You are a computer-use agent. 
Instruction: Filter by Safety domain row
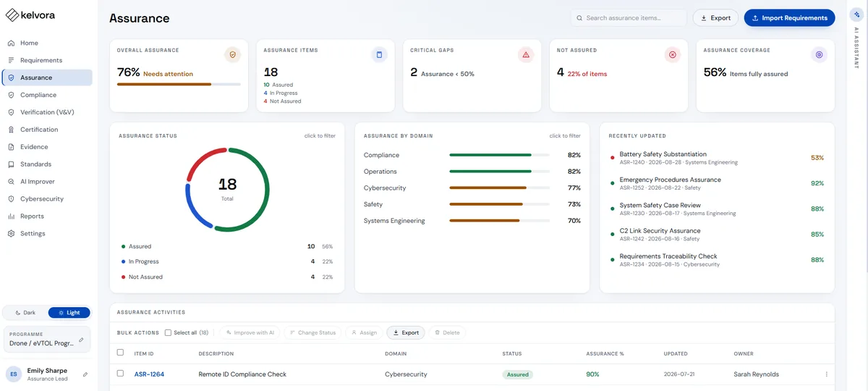pyautogui.click(x=472, y=204)
